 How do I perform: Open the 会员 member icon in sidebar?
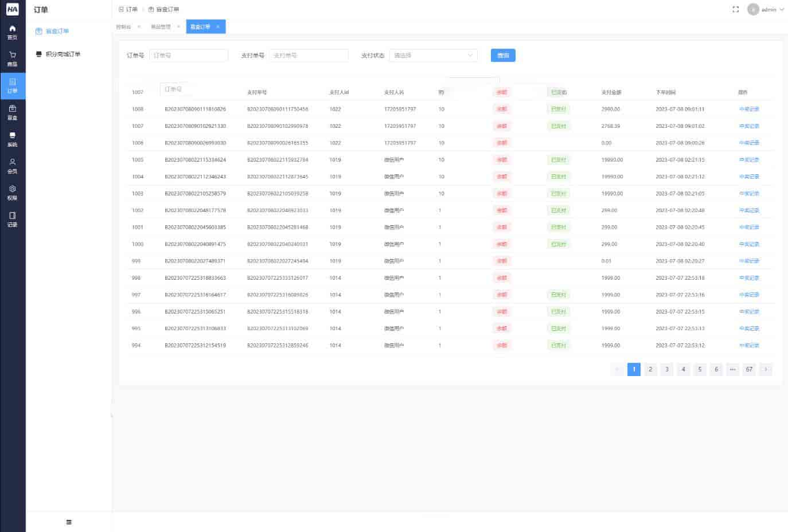click(12, 166)
